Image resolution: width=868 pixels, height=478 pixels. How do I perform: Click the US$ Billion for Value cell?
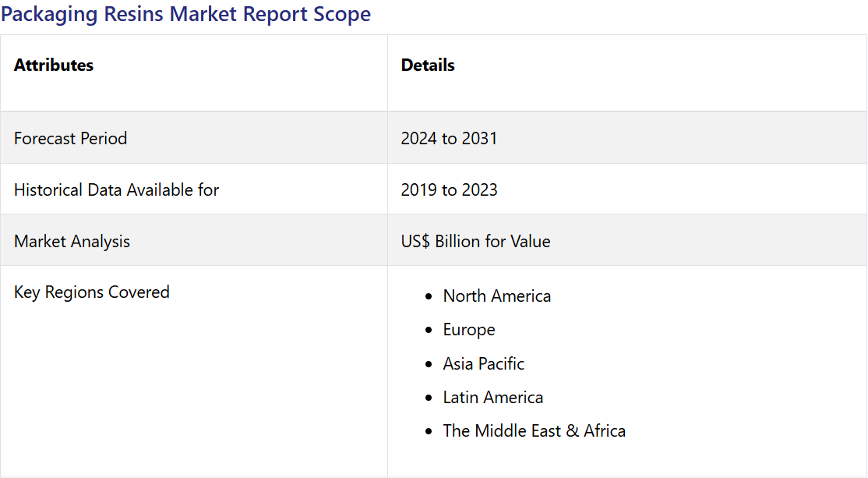point(475,241)
